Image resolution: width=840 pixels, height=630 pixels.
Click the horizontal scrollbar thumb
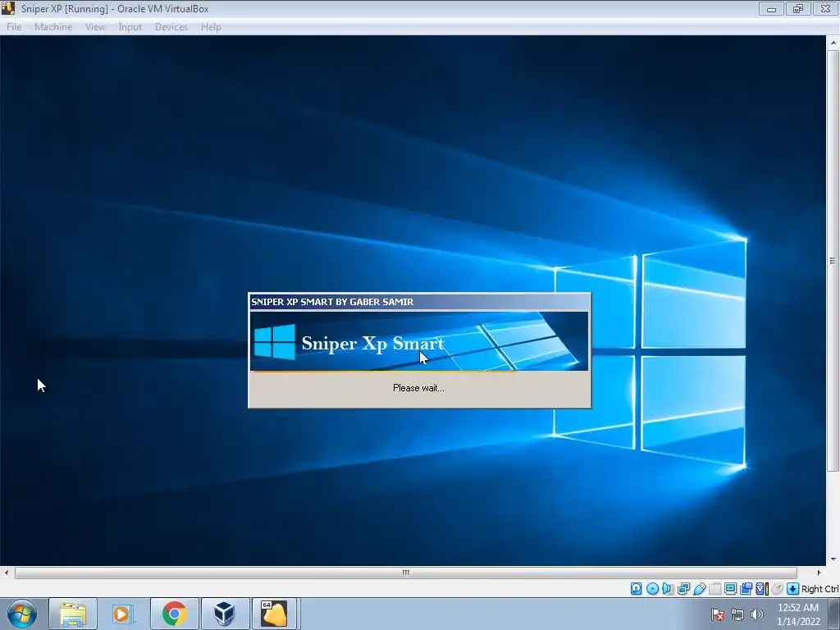405,573
